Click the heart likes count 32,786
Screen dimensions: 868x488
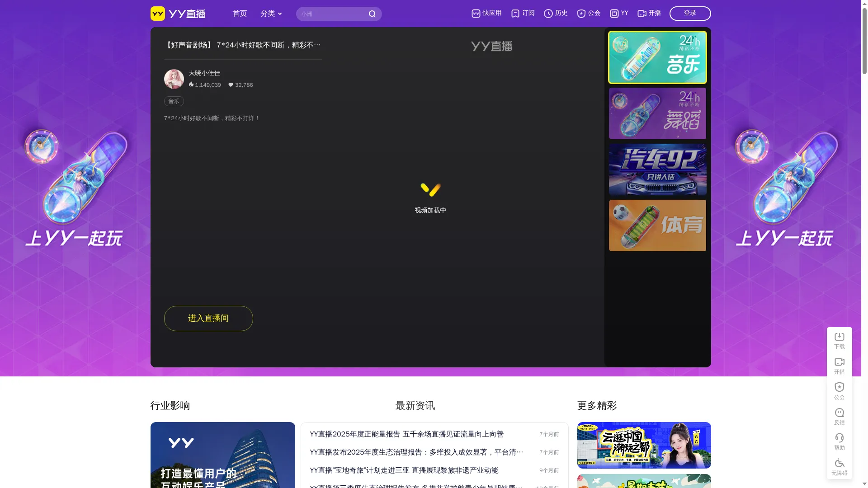coord(241,85)
